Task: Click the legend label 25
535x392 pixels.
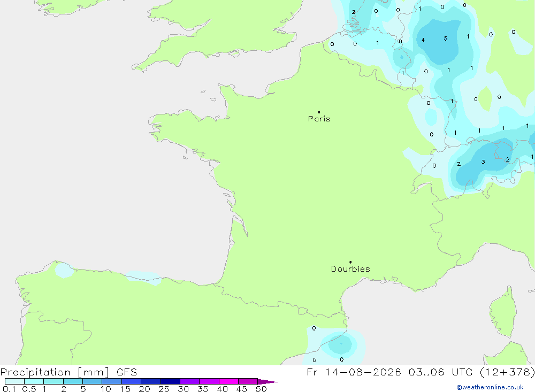Action: [x=164, y=389]
